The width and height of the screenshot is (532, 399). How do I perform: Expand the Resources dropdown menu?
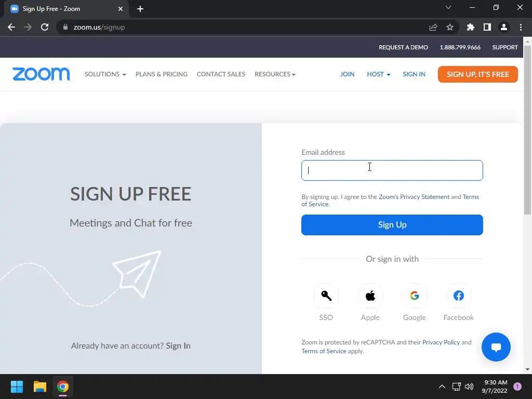click(x=275, y=74)
